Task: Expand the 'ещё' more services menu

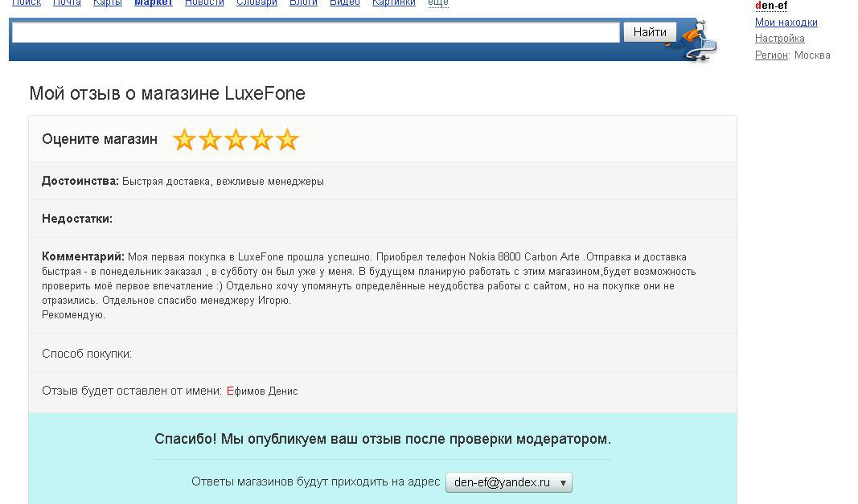Action: pyautogui.click(x=437, y=2)
